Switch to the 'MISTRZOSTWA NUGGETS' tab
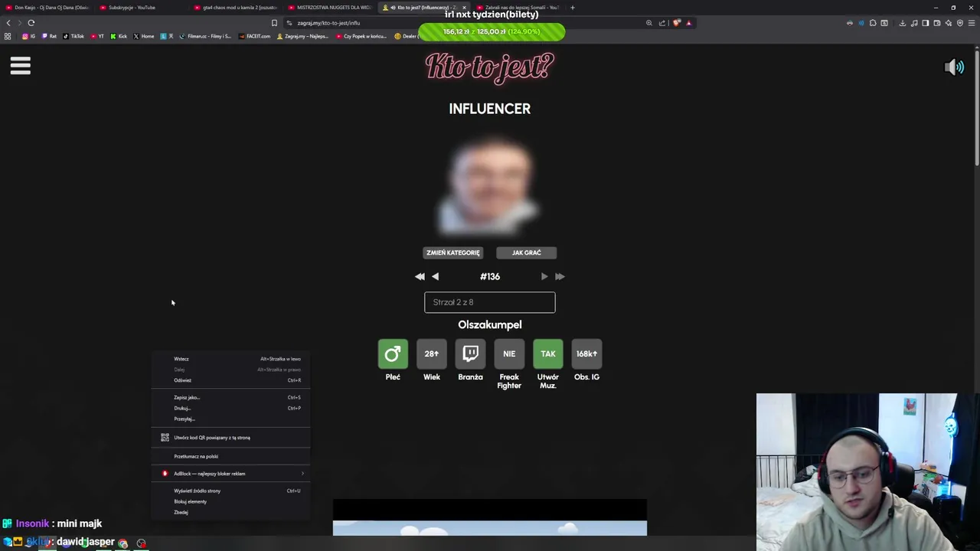The image size is (980, 551). coord(330,8)
